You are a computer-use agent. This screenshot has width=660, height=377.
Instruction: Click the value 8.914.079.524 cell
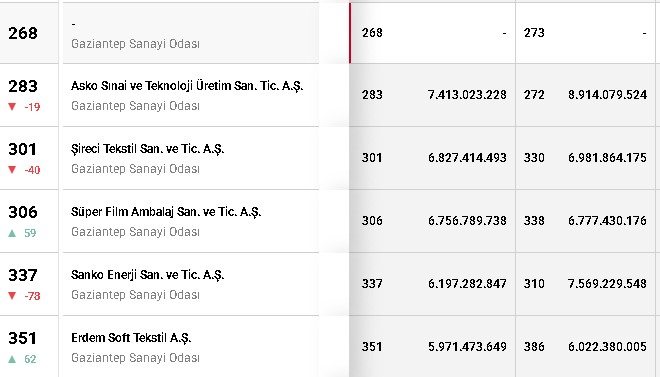pos(607,95)
